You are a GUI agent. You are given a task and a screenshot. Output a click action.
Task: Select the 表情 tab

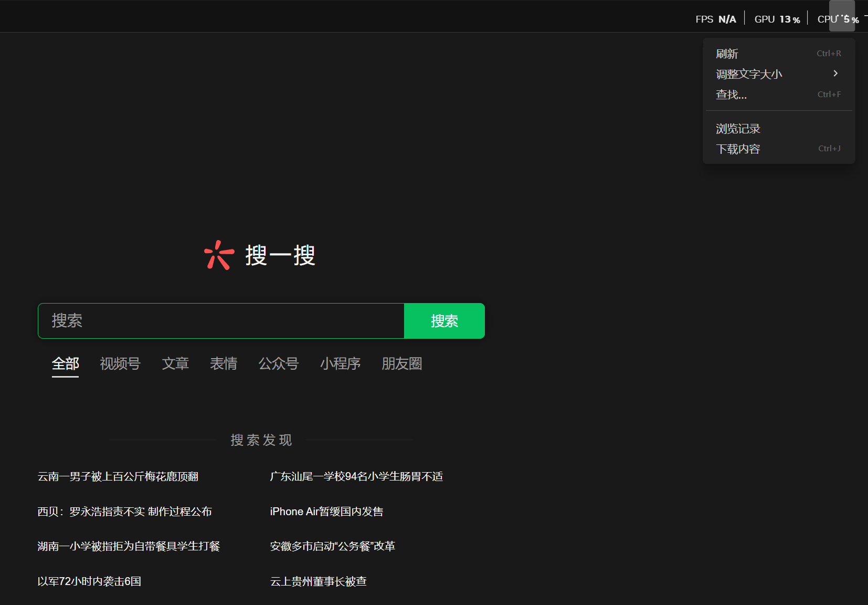pos(224,363)
